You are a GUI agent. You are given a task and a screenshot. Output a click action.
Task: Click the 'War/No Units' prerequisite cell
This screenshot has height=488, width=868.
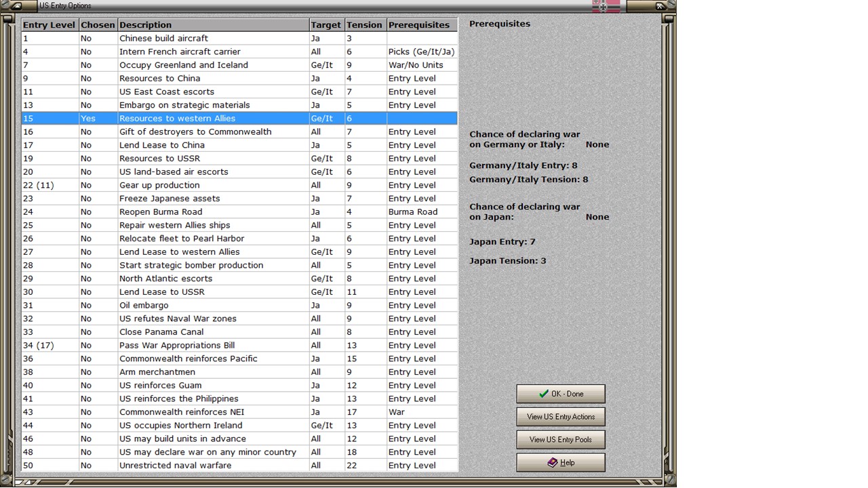click(x=422, y=65)
